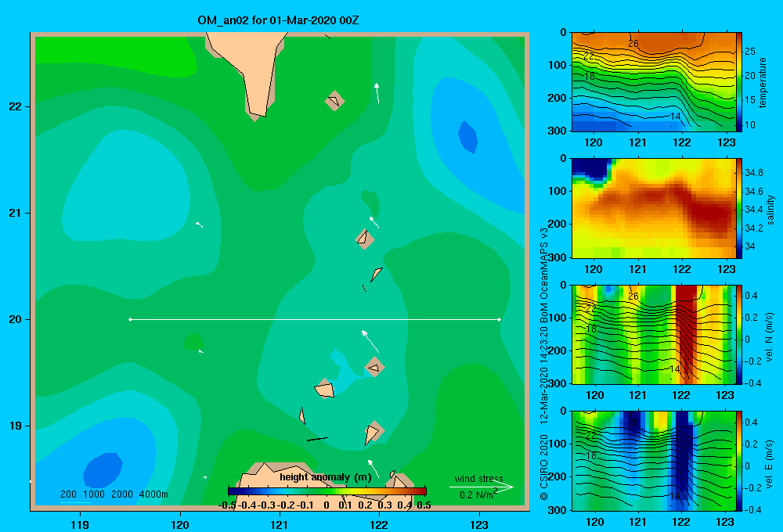Select the rotated 'temperature' axis label

[763, 82]
